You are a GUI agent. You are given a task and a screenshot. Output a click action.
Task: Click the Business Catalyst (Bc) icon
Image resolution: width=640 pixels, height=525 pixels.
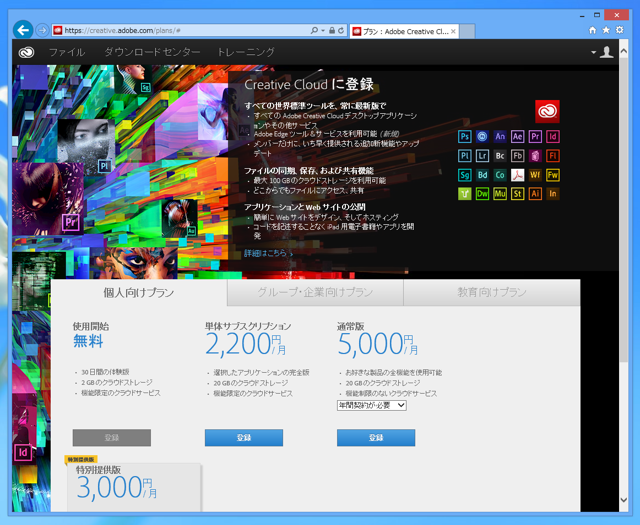click(x=500, y=156)
